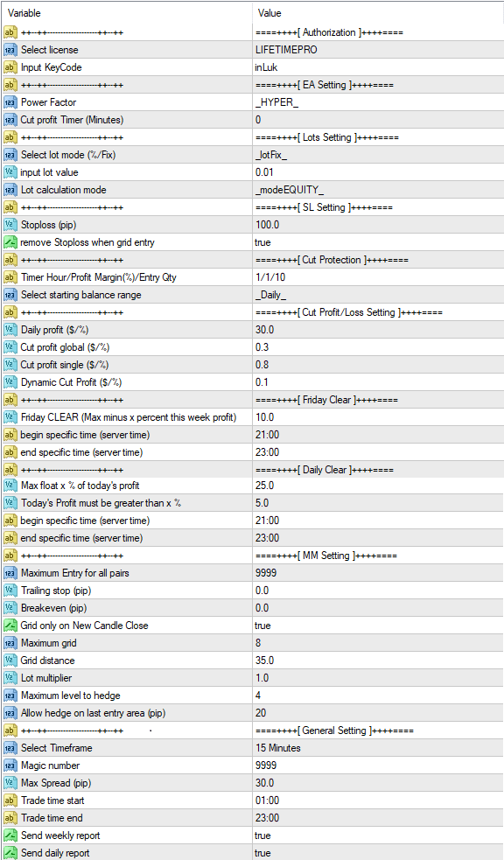
Task: Select the 0.01 input lot value cell
Action: tap(263, 172)
